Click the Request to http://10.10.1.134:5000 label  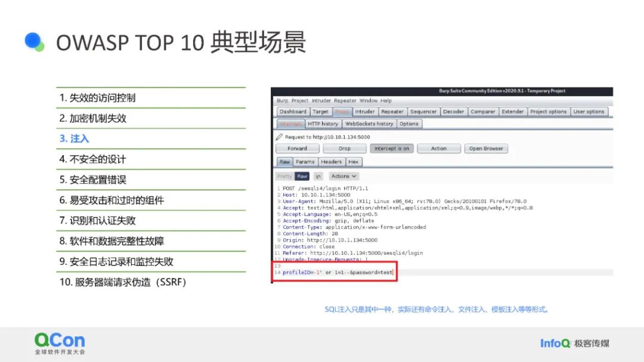coord(327,137)
